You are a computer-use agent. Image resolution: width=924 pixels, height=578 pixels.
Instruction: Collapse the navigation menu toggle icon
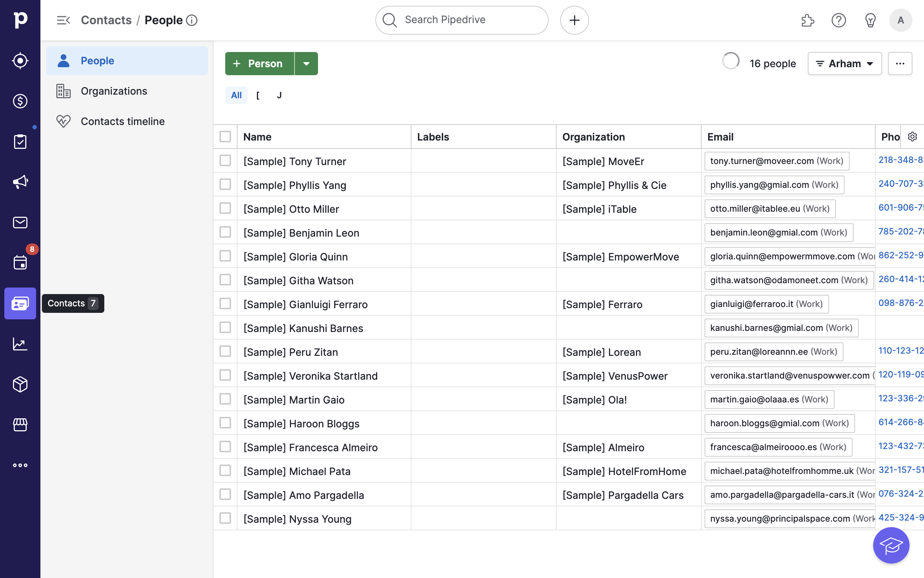click(x=64, y=20)
